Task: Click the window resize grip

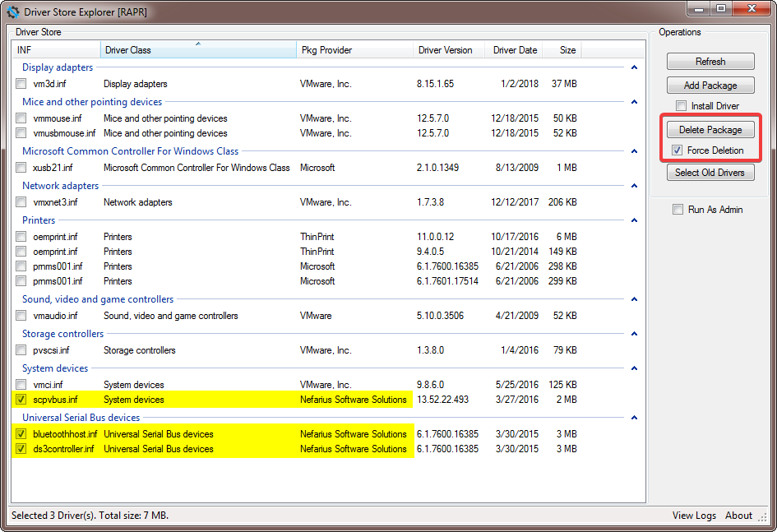Action: (762, 517)
